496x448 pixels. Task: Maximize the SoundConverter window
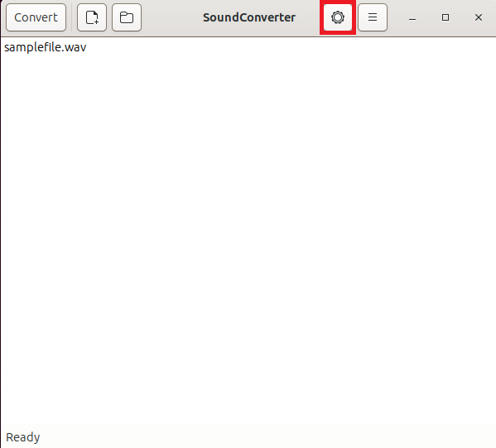pyautogui.click(x=445, y=17)
